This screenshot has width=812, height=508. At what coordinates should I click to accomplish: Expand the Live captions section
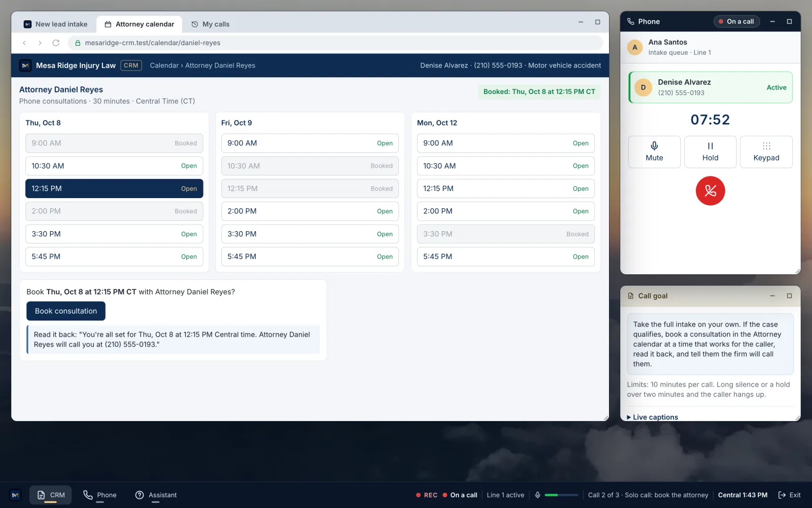point(653,417)
